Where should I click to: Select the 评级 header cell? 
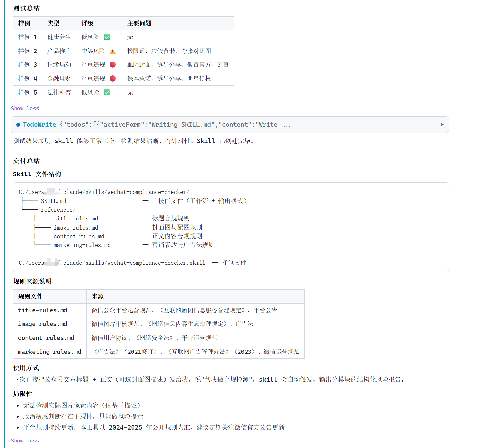click(x=99, y=23)
